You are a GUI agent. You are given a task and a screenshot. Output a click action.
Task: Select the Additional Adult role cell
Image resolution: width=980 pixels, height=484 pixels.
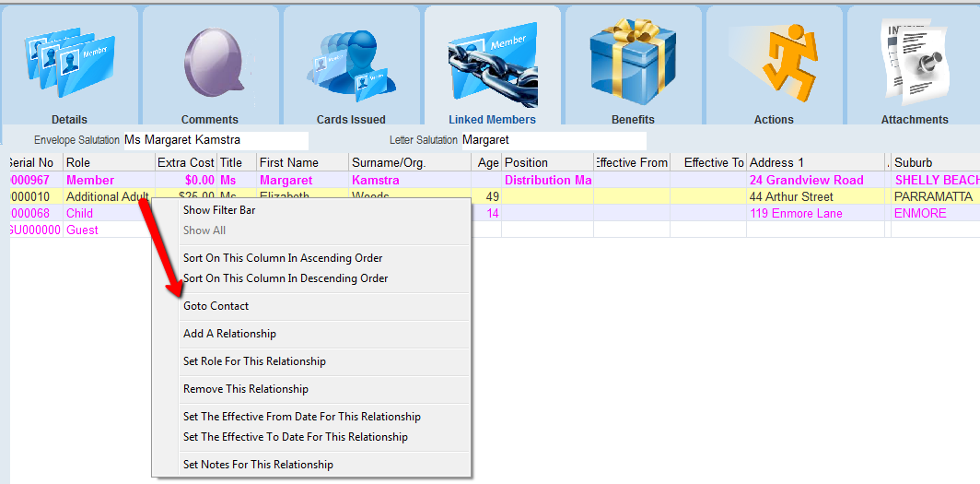click(110, 196)
